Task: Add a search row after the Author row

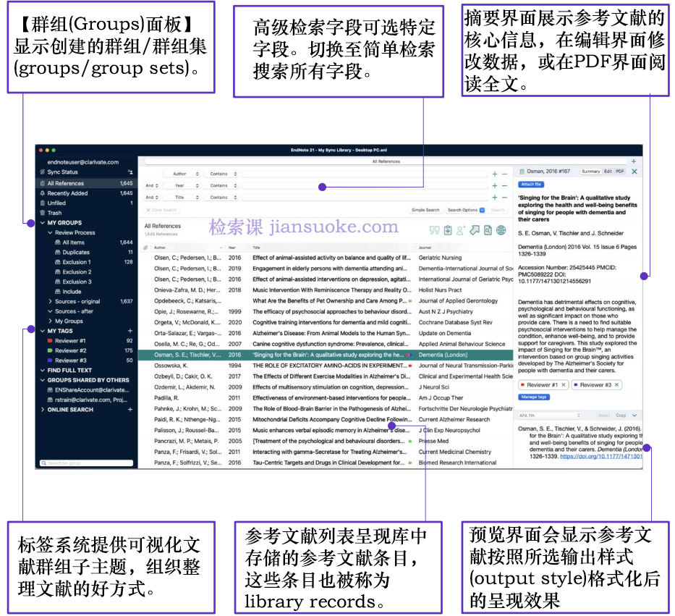Action: point(495,174)
